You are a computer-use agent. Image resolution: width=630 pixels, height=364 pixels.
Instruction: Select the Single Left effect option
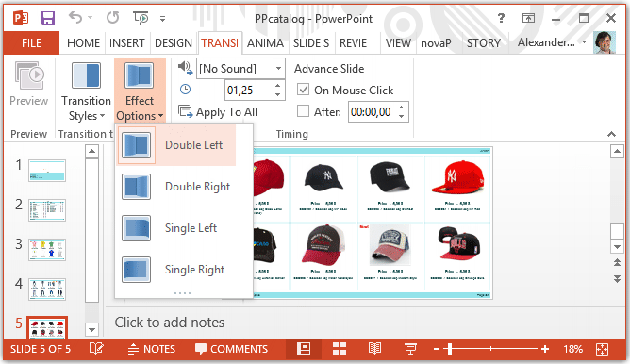pyautogui.click(x=176, y=228)
